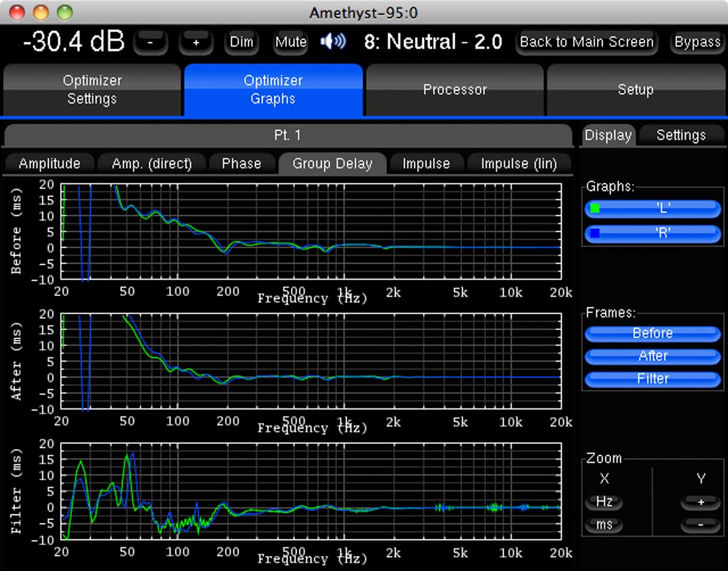Click the ms X-axis zoom button
Screen dimensions: 728x571
point(604,524)
